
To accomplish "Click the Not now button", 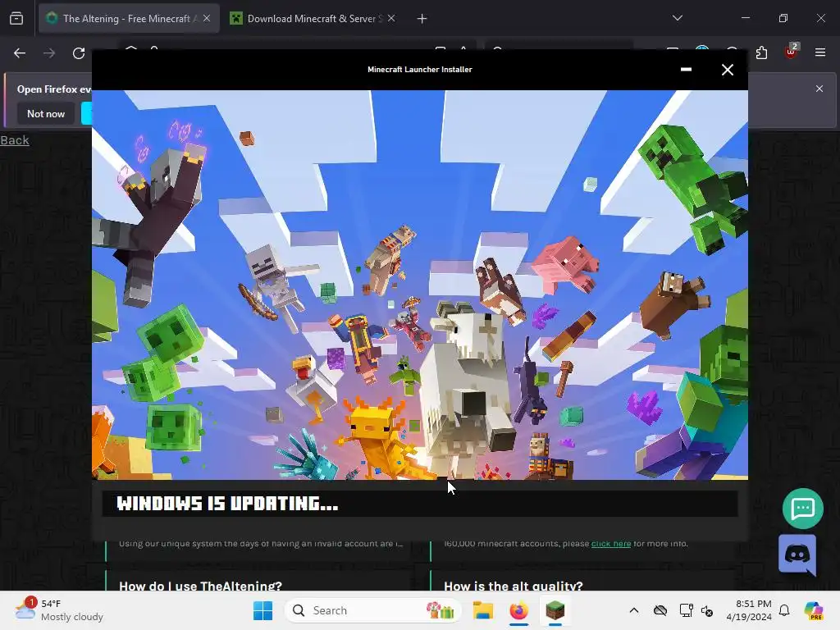I will click(46, 114).
